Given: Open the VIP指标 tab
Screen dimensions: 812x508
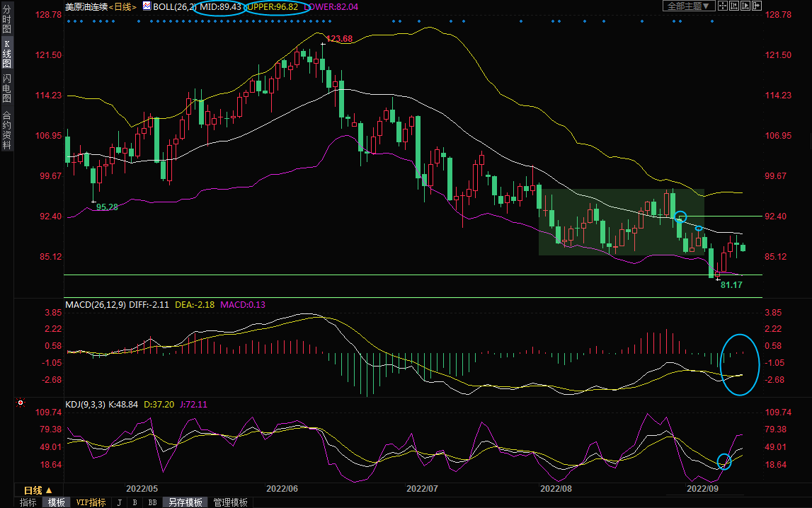Looking at the screenshot, I should 91,502.
